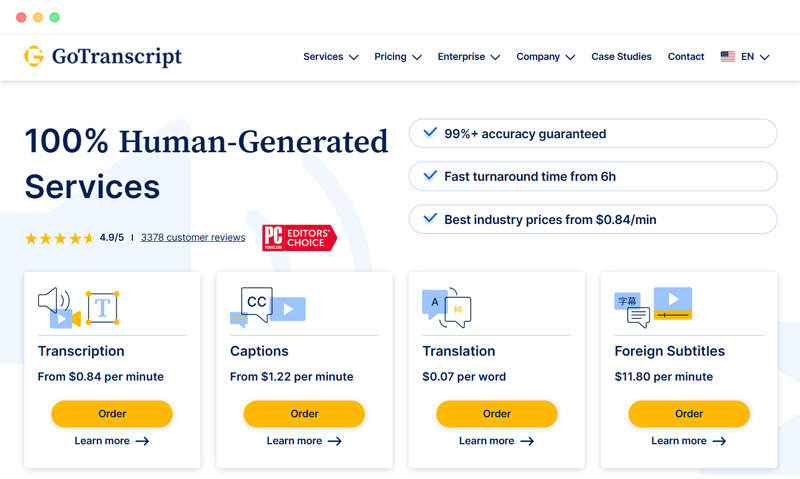Expand the Pricing dropdown chevron
This screenshot has width=800, height=479.
pos(417,57)
